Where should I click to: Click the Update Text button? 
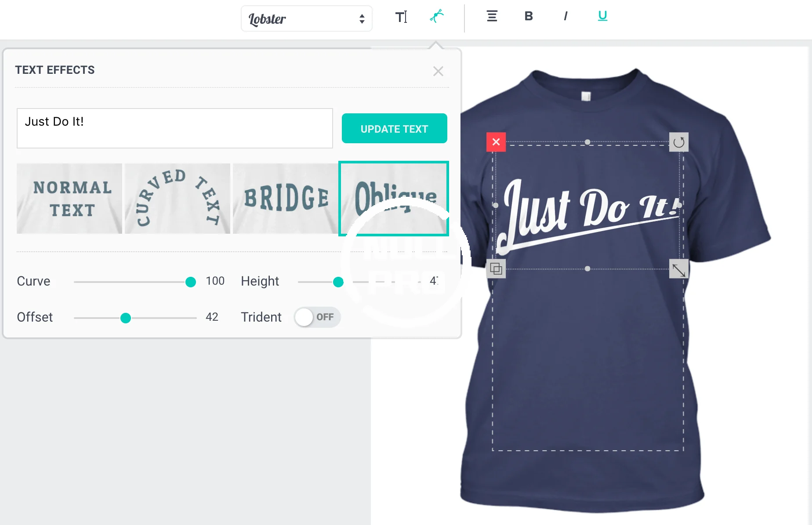click(395, 128)
